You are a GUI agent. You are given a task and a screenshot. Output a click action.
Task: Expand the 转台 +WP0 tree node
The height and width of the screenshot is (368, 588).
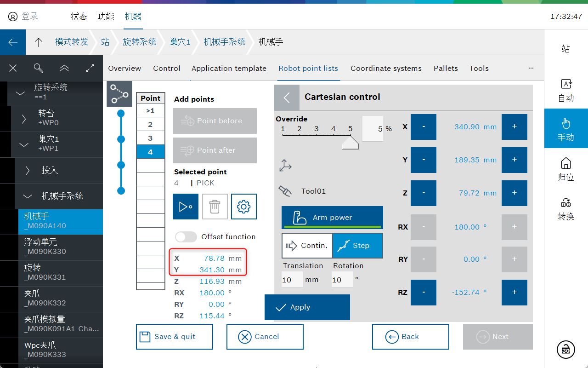coord(24,119)
